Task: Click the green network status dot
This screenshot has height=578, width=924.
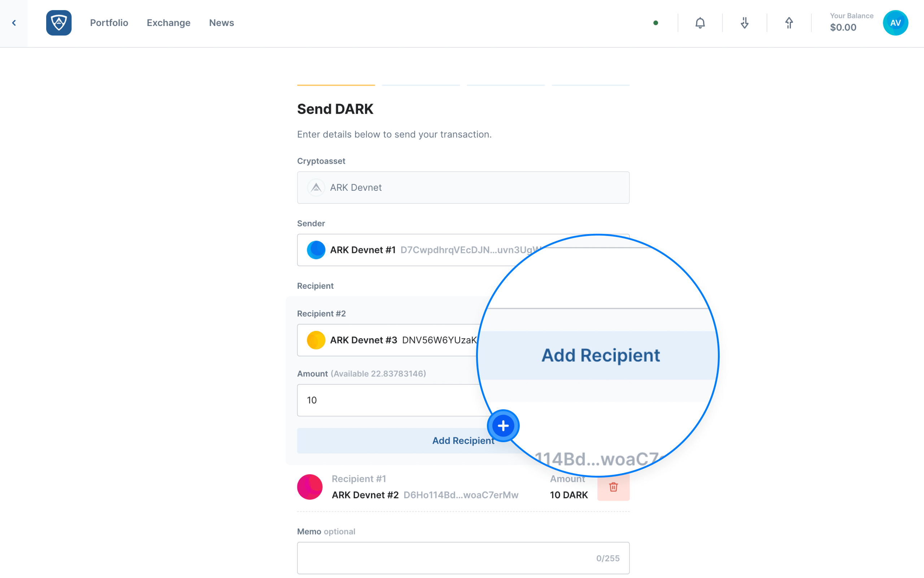Action: [655, 23]
